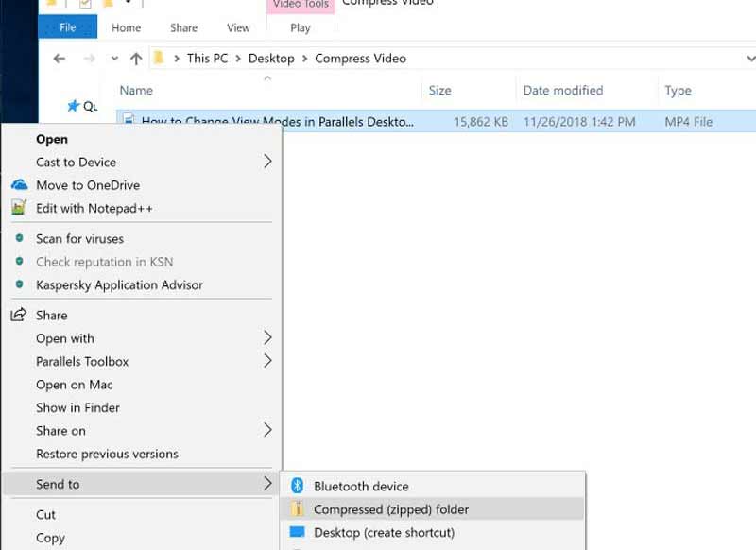
Task: Click the MP4 file icon in the list
Action: [129, 119]
